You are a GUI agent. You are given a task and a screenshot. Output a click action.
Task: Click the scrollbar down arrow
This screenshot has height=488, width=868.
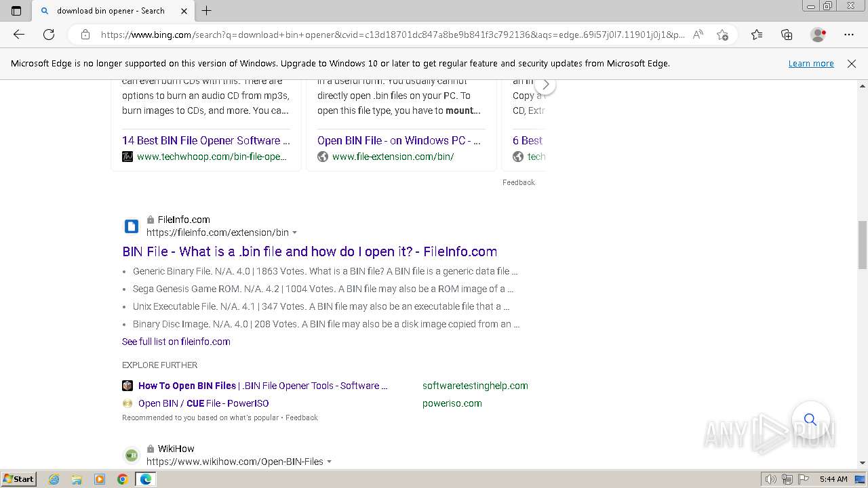863,463
